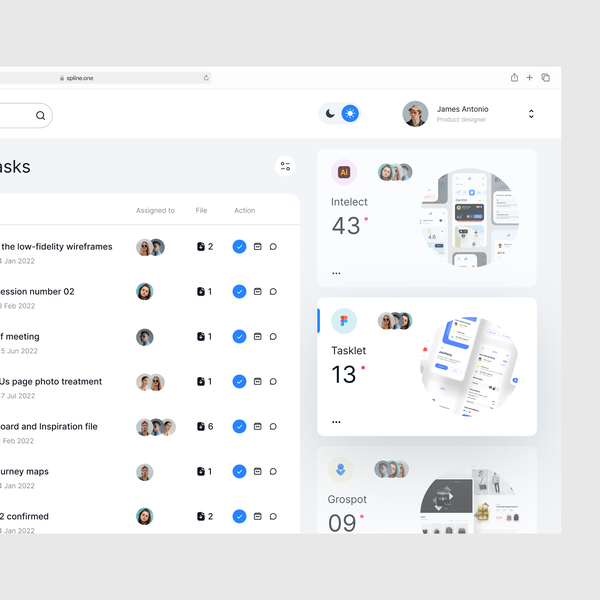Viewport: 600px width, 600px height.
Task: Toggle complete for journey maps task
Action: point(240,471)
